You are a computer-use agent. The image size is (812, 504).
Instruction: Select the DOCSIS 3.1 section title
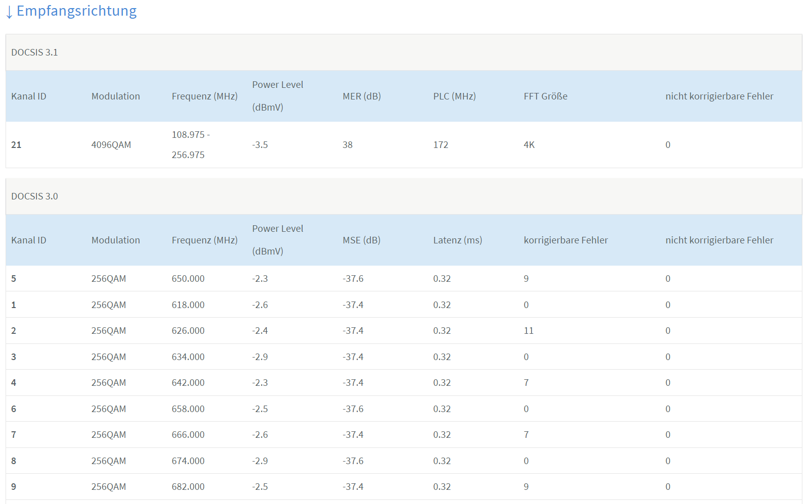tap(34, 53)
